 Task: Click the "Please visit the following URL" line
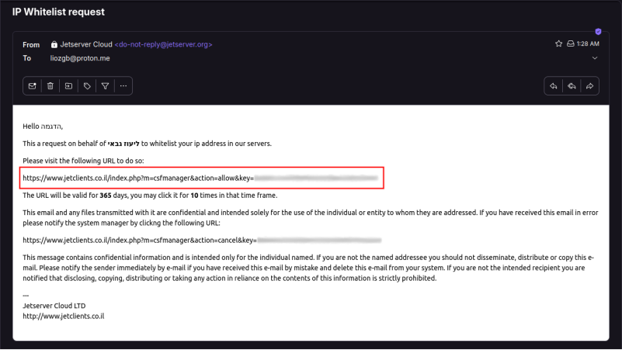(x=83, y=161)
